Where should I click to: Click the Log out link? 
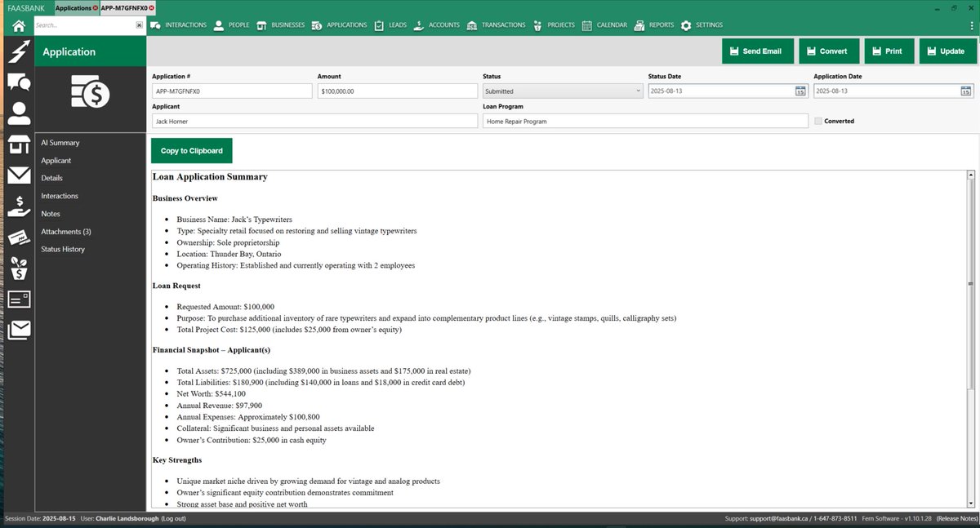(x=172, y=519)
